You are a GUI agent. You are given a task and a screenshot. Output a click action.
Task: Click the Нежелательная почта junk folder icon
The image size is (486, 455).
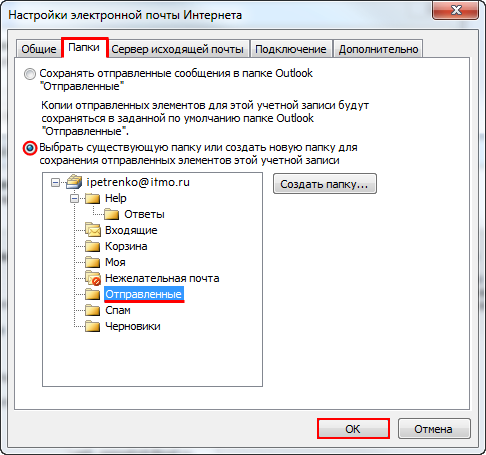tap(93, 278)
